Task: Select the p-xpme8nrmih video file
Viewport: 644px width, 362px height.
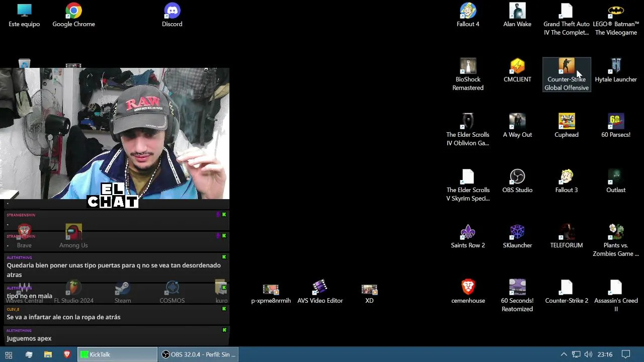Action: click(271, 294)
